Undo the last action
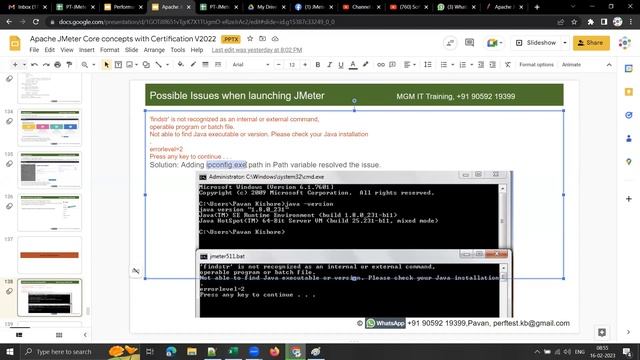640x360 pixels. (34, 64)
